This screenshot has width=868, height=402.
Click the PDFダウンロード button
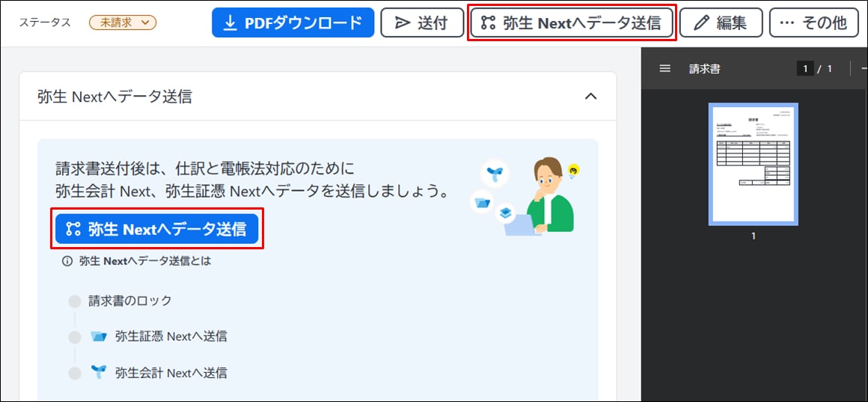293,22
